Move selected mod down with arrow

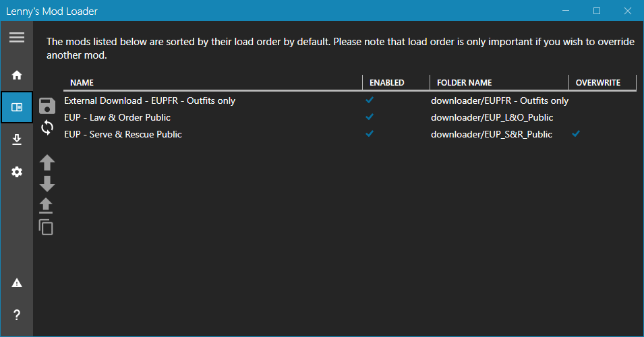pyautogui.click(x=47, y=183)
